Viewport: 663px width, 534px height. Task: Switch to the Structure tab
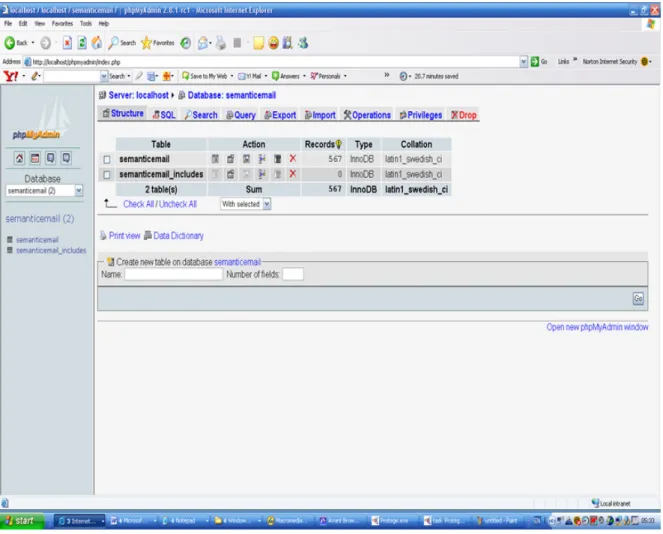coord(123,114)
